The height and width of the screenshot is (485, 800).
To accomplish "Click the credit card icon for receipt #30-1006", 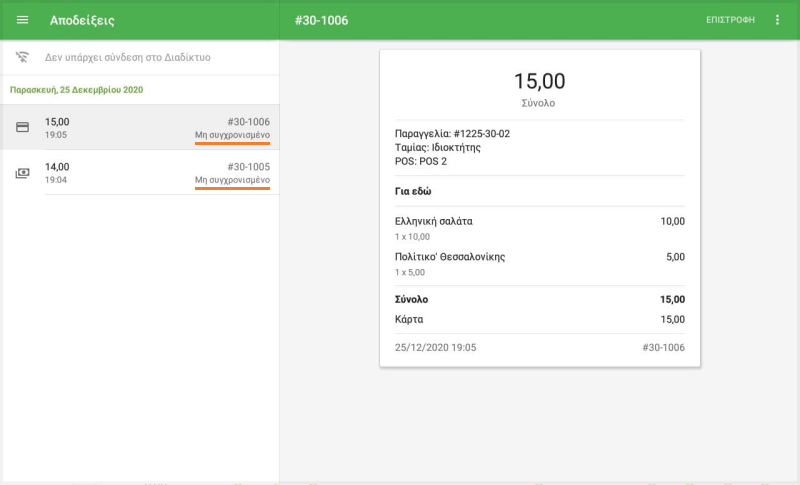I will [22, 127].
